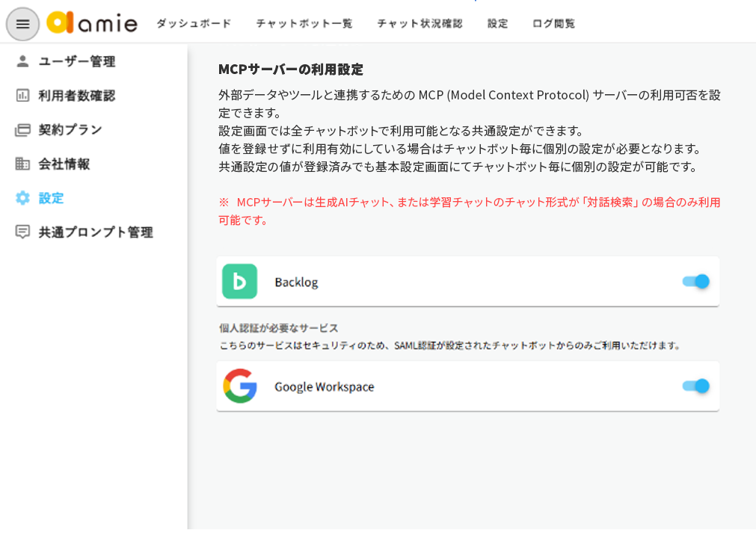Open チャット状況確認 in top navigation

tap(420, 24)
